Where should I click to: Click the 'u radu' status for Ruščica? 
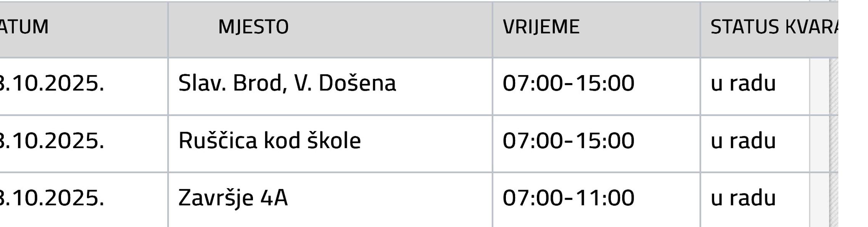[x=743, y=141]
